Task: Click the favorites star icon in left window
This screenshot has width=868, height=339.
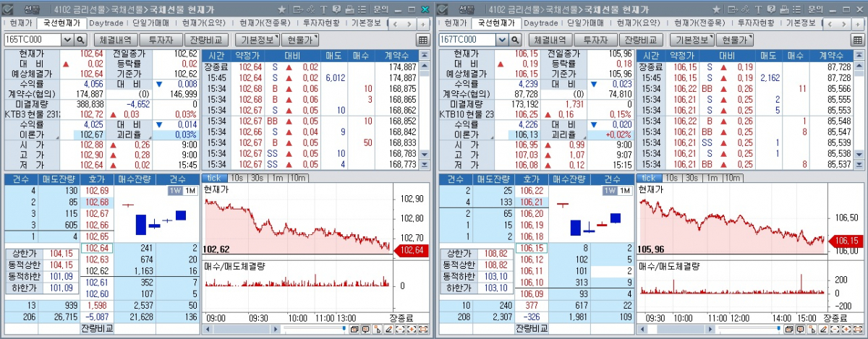Action: point(281,9)
